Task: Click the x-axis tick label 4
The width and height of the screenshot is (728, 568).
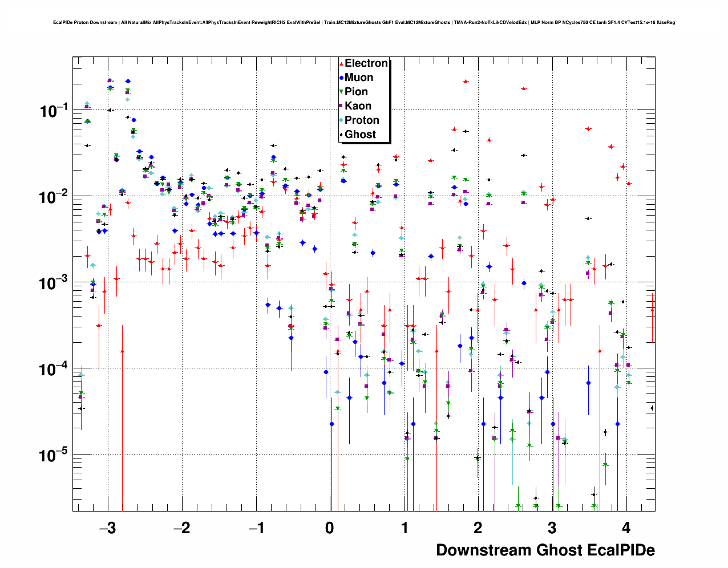Action: tap(626, 528)
